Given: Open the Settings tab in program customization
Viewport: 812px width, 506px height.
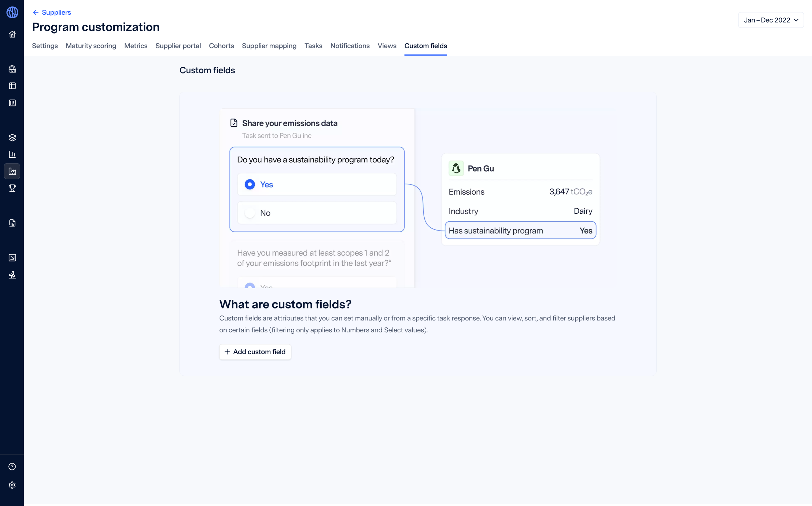Looking at the screenshot, I should tap(44, 45).
